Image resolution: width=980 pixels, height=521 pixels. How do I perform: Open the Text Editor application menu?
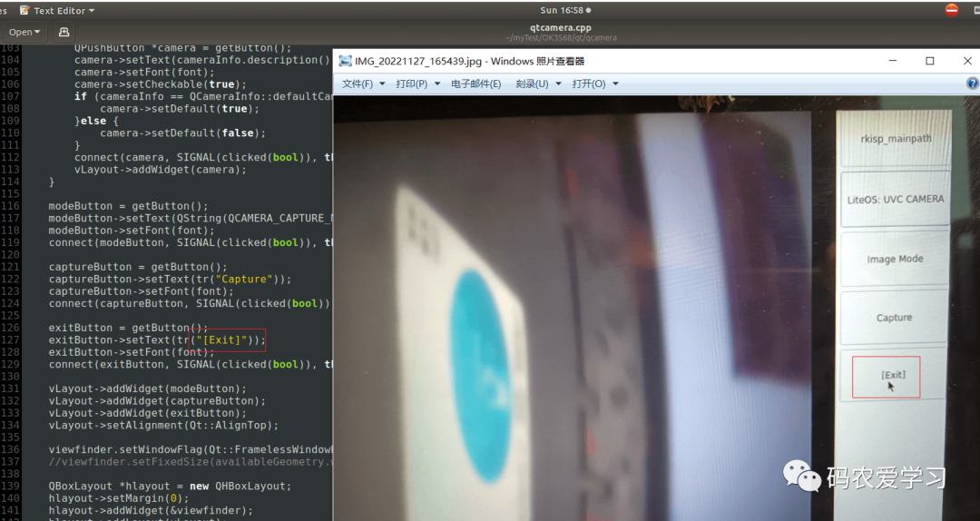click(x=57, y=11)
